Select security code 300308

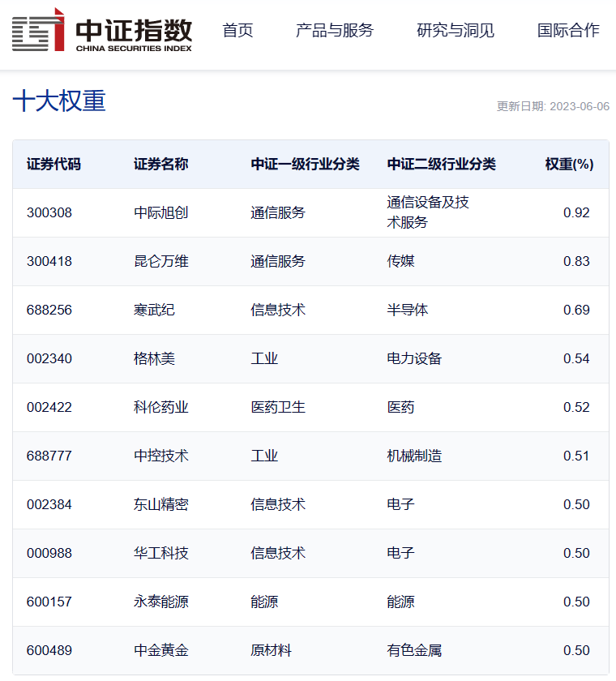coord(49,212)
